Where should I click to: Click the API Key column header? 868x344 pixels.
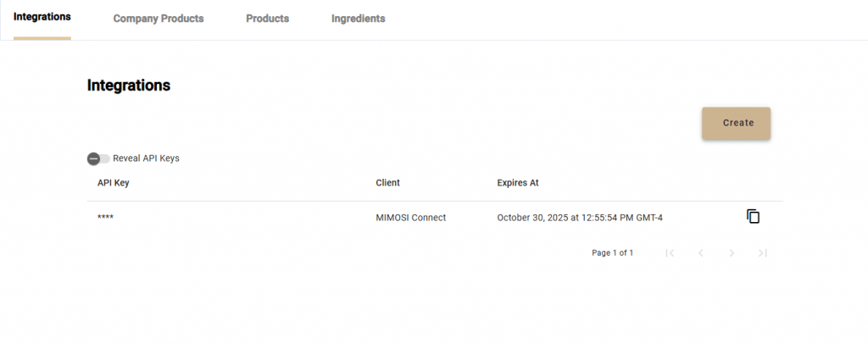113,182
